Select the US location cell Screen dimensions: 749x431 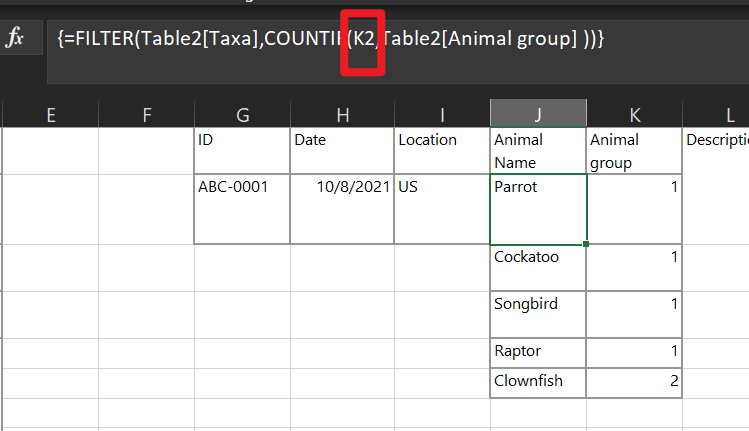pos(442,209)
